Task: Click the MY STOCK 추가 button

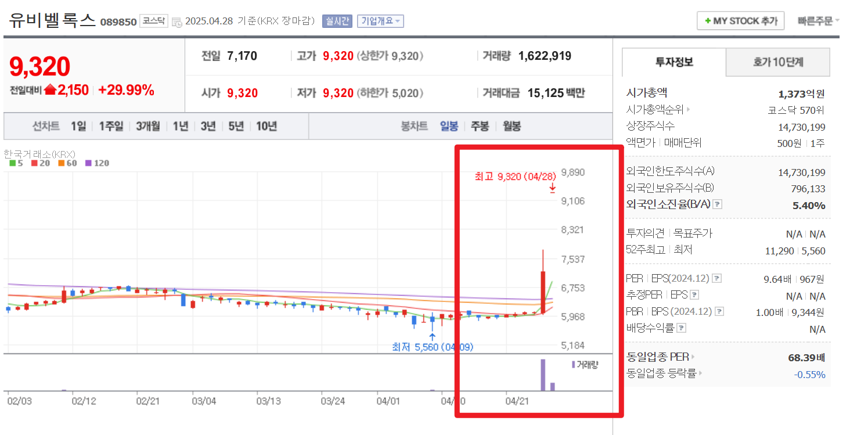Action: (740, 20)
